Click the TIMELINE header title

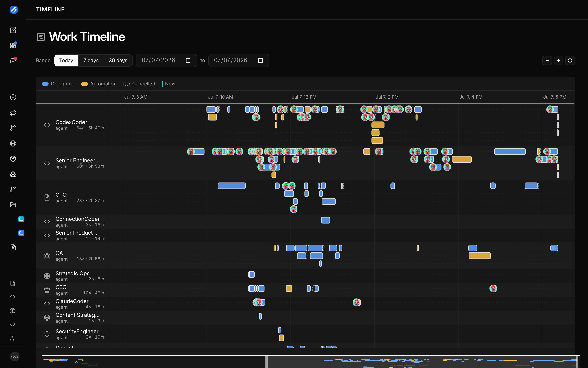click(50, 9)
